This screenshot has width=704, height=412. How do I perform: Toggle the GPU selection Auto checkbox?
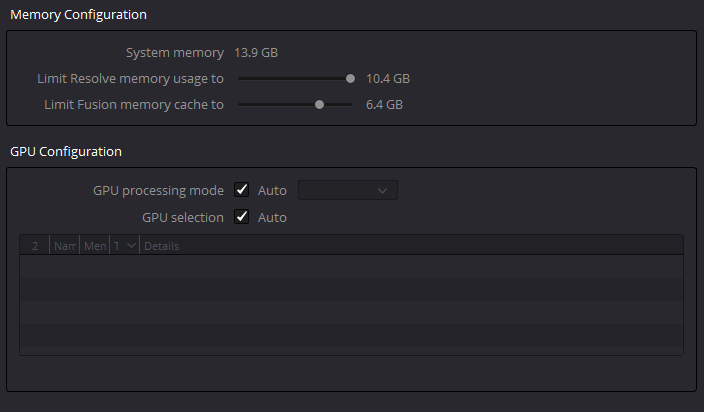[241, 217]
